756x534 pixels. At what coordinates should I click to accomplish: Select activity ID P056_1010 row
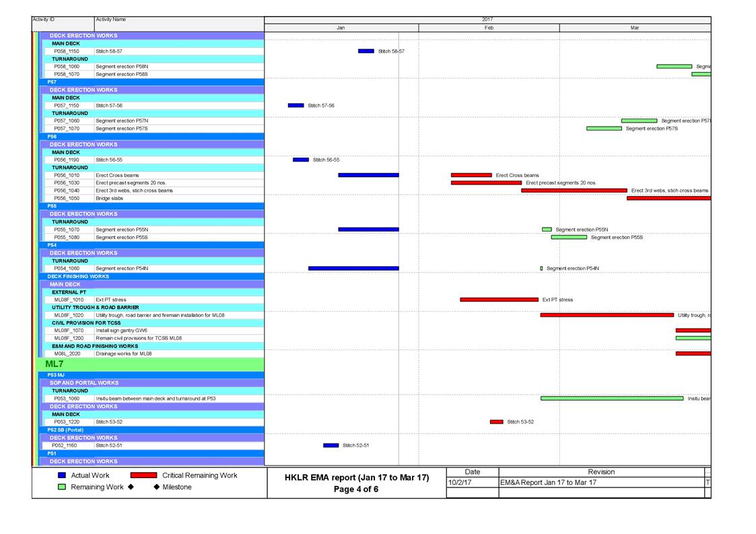click(x=67, y=175)
